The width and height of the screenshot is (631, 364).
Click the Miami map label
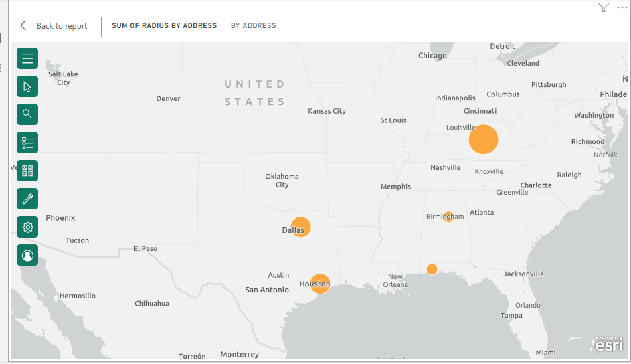click(x=546, y=353)
